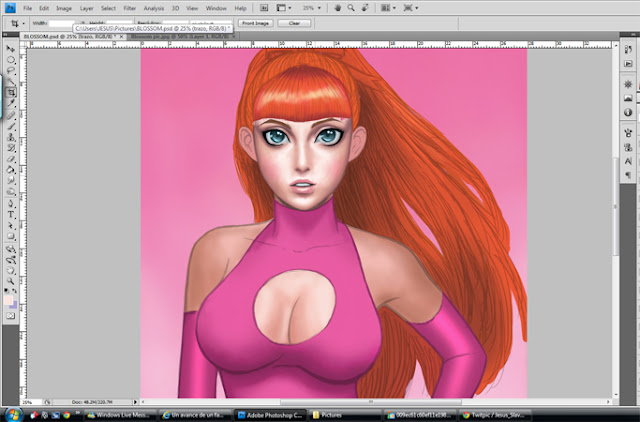Select the Hand tool in toolbox
Viewport: 640px width, 422px height.
pos(11,270)
